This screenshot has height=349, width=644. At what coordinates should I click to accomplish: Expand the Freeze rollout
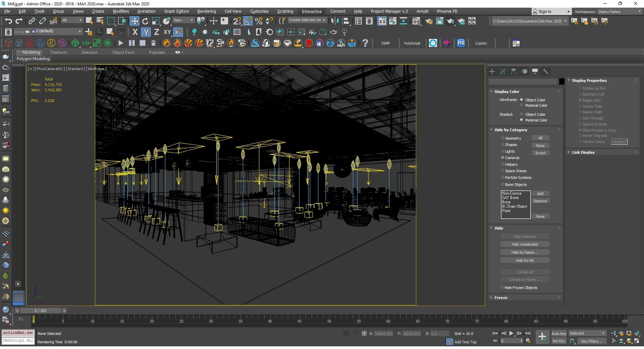[501, 298]
